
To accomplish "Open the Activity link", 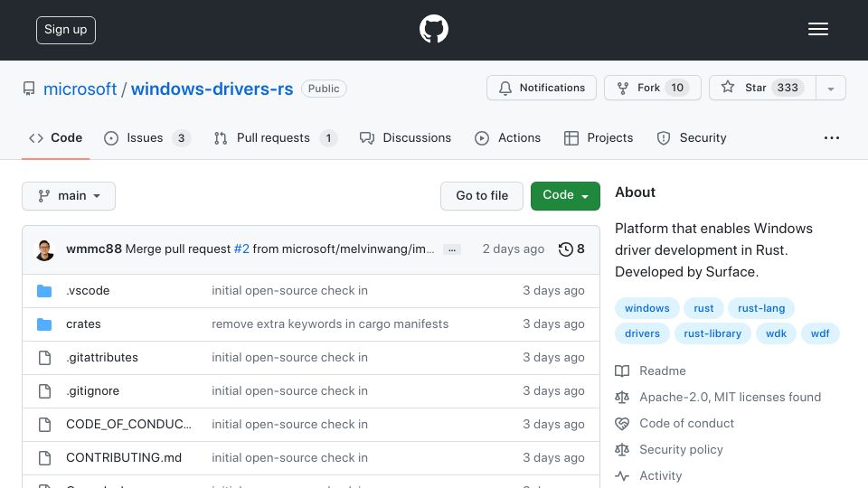I will point(660,476).
